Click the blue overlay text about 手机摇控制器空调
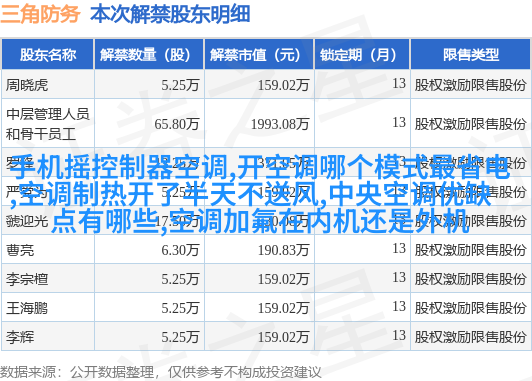This screenshot has width=532, height=381. pos(261,194)
